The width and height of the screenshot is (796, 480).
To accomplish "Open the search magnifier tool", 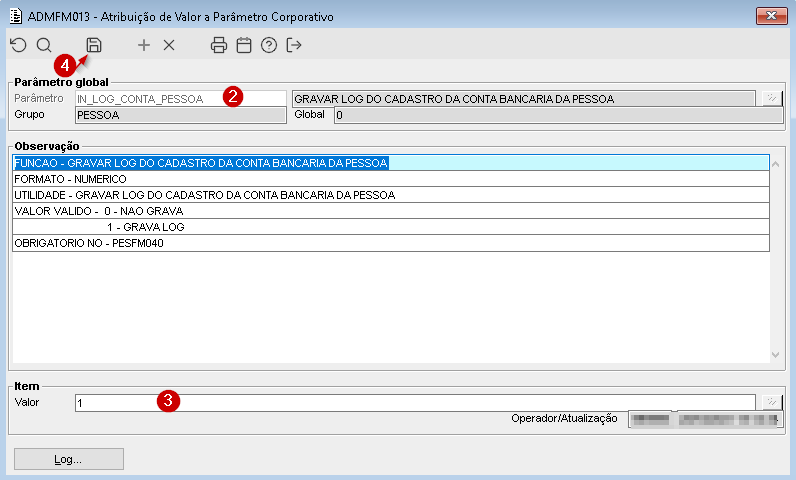I will 44,45.
